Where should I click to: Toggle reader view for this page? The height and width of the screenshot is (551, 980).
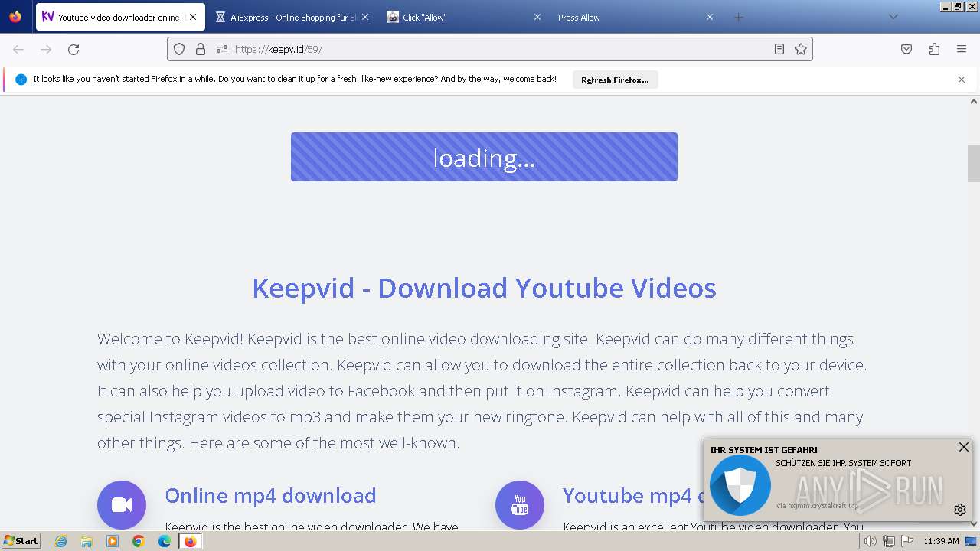(x=779, y=49)
